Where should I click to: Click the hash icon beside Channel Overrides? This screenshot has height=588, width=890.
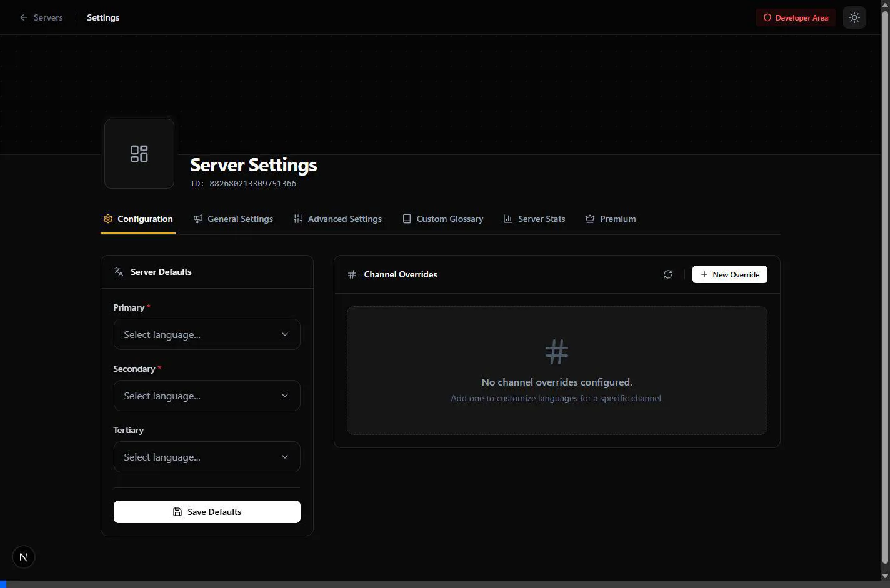click(x=352, y=274)
